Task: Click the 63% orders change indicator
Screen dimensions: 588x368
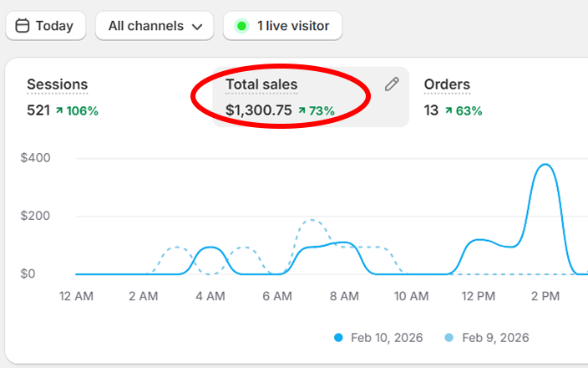Action: 464,110
